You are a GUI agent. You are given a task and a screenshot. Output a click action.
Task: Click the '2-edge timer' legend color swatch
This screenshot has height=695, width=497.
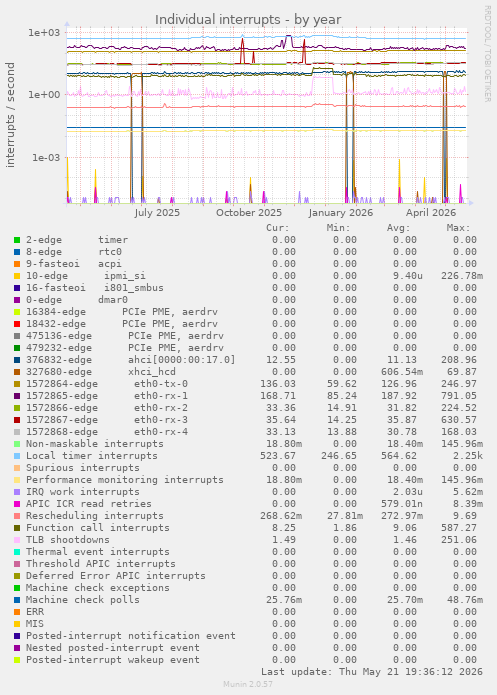17,240
